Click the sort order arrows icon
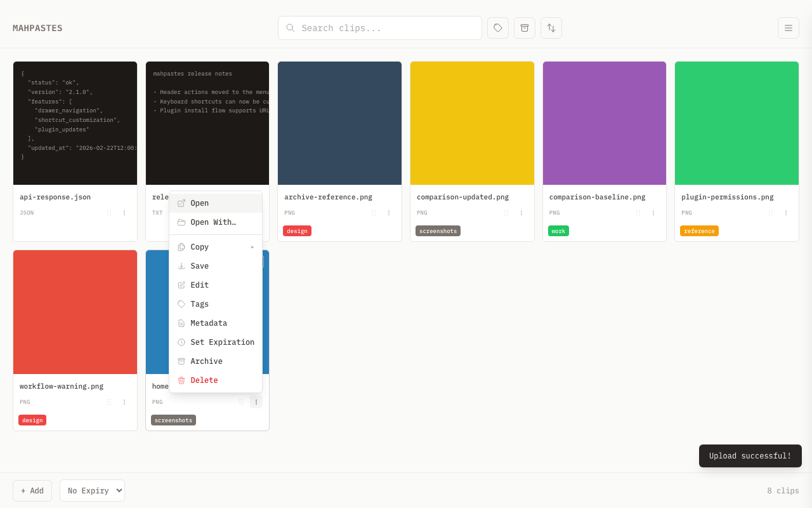The height and width of the screenshot is (508, 812). 551,28
